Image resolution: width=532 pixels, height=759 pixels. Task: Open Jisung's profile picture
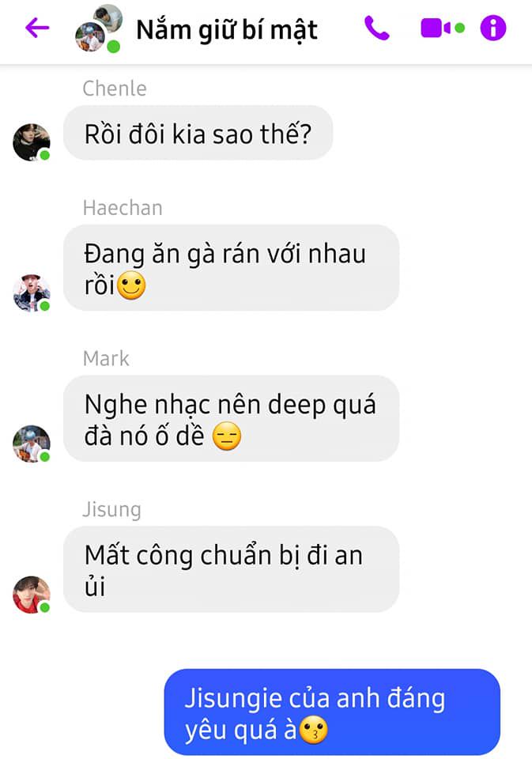[x=32, y=595]
